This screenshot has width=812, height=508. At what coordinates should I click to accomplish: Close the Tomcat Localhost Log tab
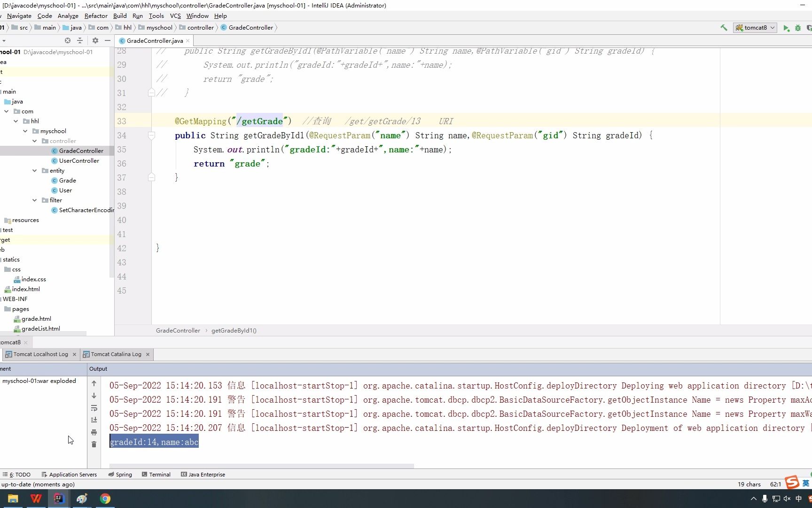[x=74, y=354]
